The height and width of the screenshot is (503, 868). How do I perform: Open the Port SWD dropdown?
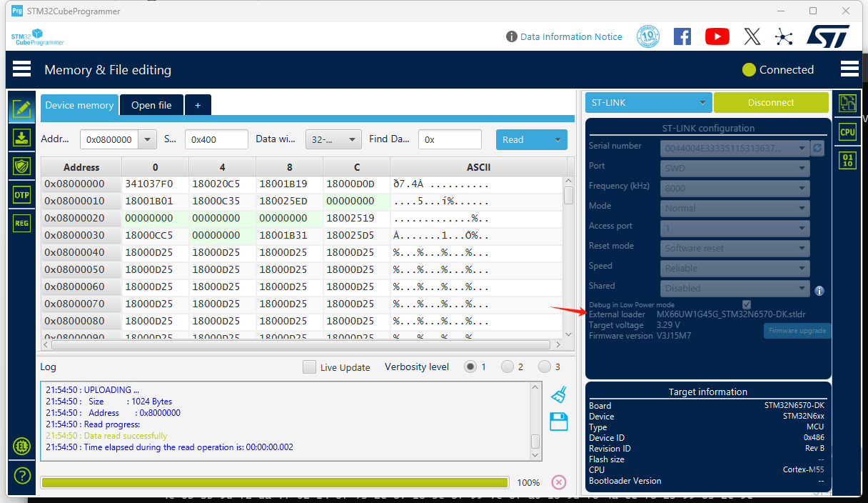coord(735,169)
